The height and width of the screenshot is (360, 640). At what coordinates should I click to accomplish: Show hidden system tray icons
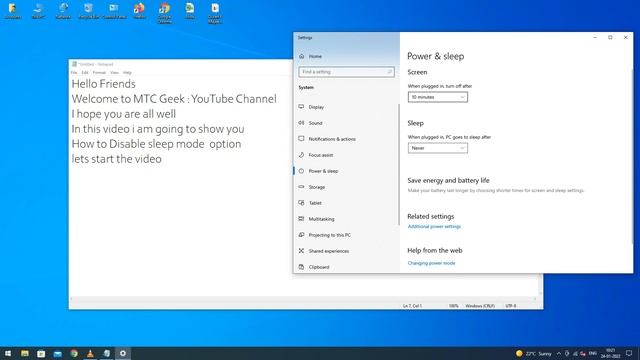559,353
